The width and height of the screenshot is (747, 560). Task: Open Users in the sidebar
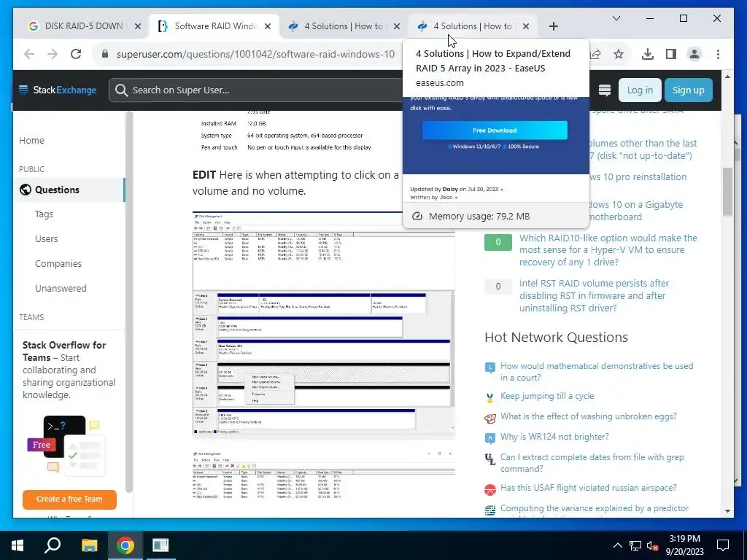click(x=46, y=238)
